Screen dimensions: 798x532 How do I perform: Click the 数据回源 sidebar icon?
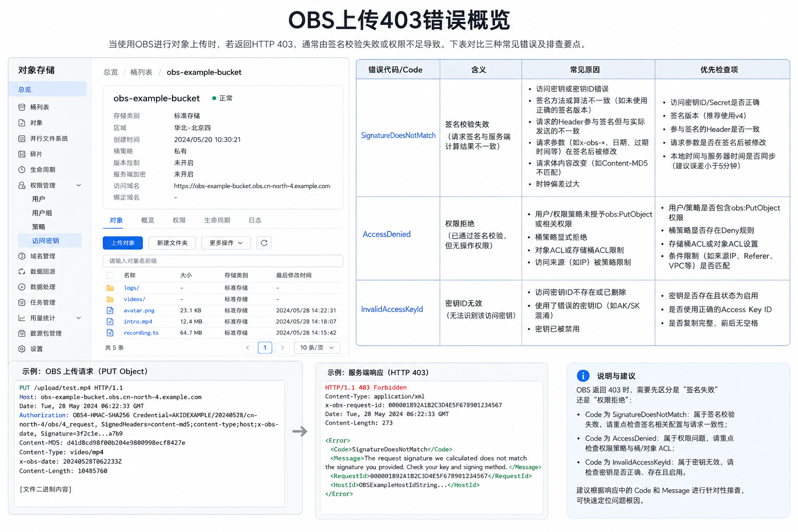[22, 272]
